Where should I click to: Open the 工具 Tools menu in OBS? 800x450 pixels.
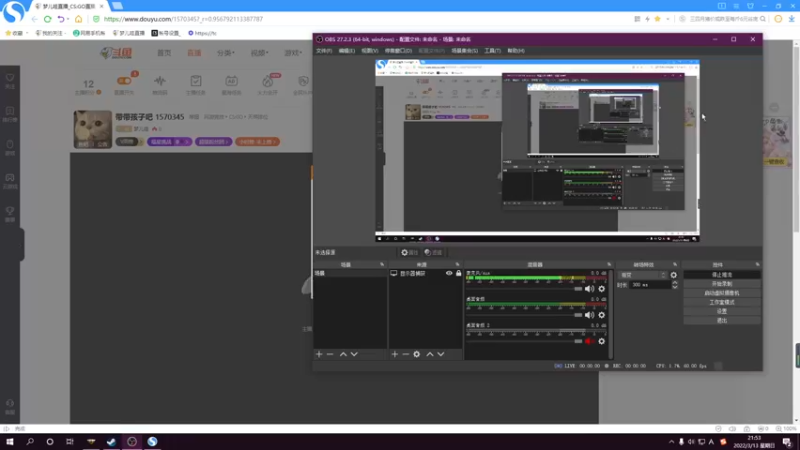point(492,51)
